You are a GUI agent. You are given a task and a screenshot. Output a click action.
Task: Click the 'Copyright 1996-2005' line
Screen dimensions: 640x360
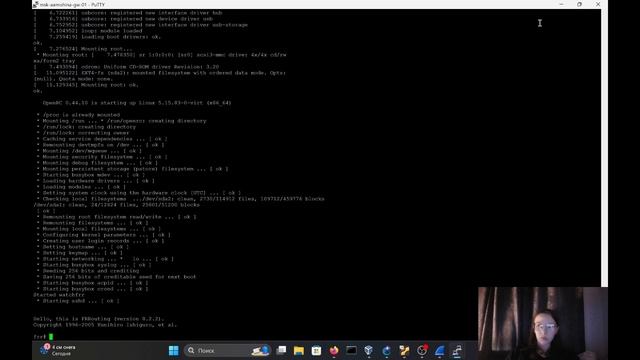[x=105, y=325]
